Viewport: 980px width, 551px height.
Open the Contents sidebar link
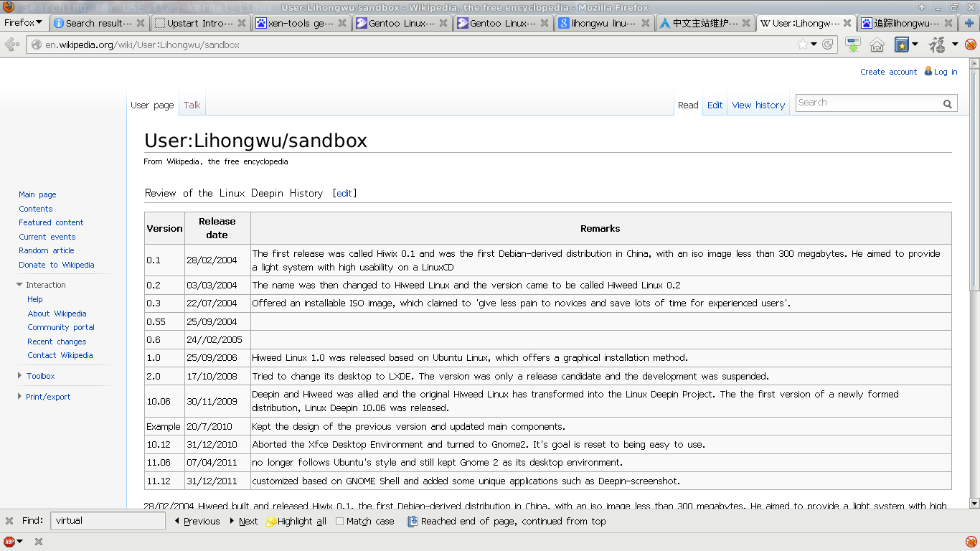click(x=35, y=209)
